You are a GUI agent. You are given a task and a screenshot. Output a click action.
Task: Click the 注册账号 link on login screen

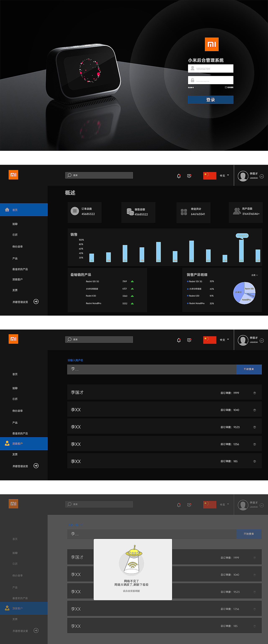coord(191,88)
